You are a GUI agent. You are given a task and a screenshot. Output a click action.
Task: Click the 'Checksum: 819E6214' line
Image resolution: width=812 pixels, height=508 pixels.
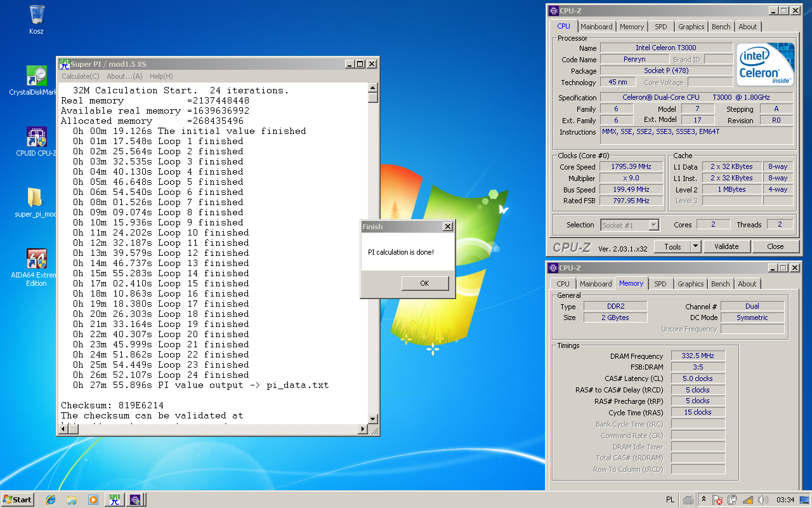112,405
